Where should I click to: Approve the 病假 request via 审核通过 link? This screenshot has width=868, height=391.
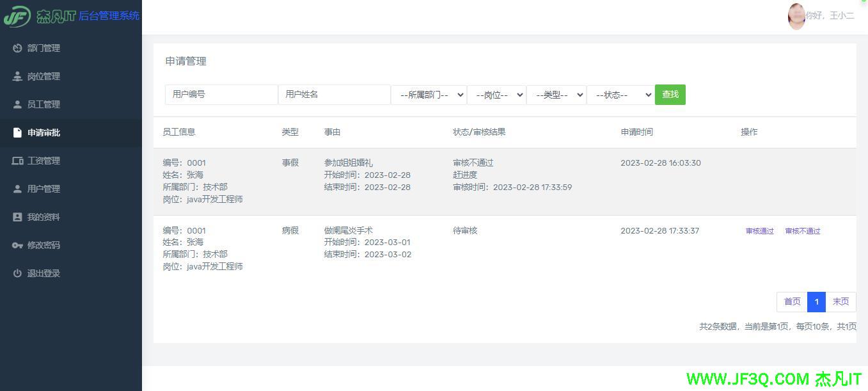759,231
